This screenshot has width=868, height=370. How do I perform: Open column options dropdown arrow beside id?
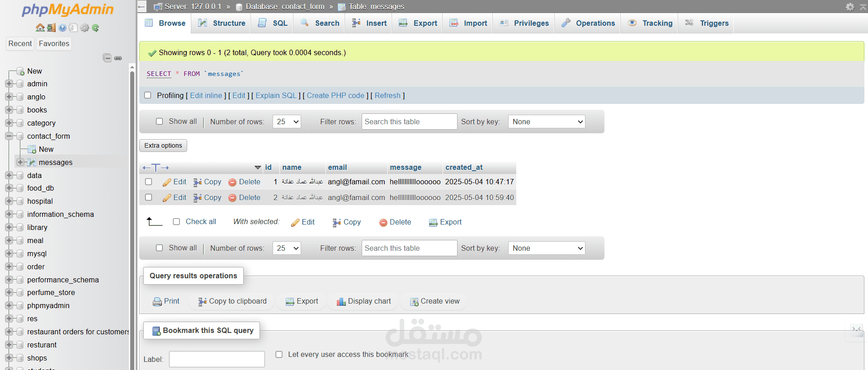[x=258, y=168]
